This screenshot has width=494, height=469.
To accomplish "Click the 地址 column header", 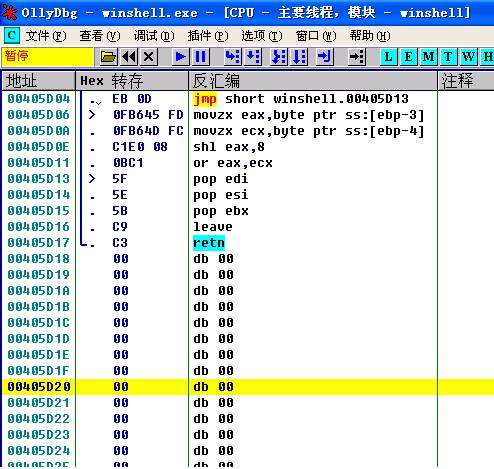I will pos(39,81).
